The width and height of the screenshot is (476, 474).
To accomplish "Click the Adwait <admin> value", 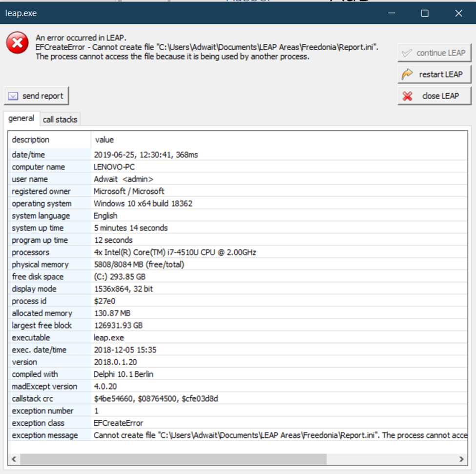I will click(x=124, y=179).
